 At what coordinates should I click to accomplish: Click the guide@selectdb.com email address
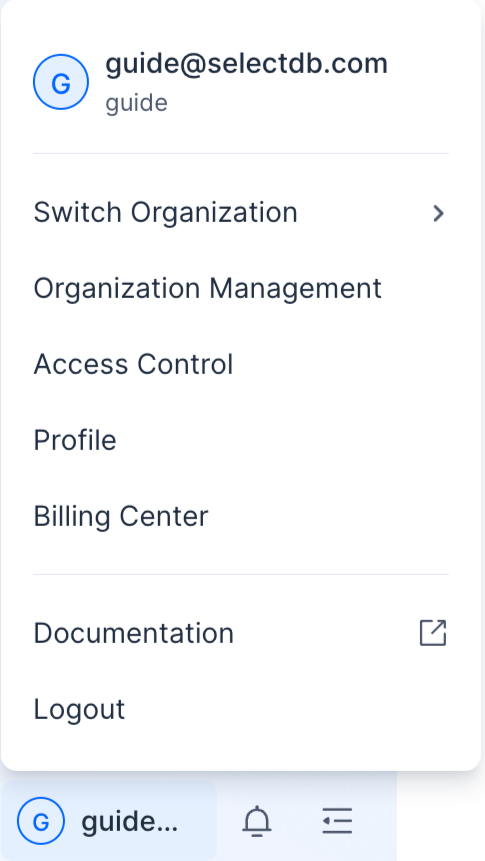[x=247, y=64]
